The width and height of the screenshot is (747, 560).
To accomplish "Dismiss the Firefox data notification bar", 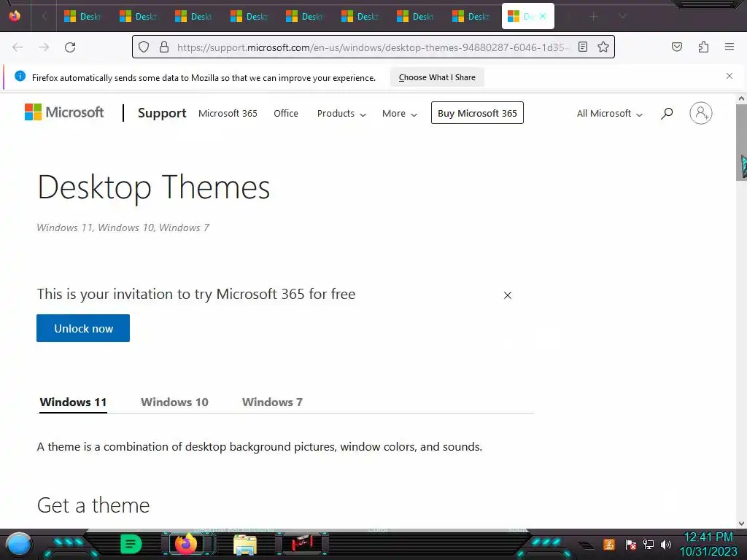I will click(729, 76).
